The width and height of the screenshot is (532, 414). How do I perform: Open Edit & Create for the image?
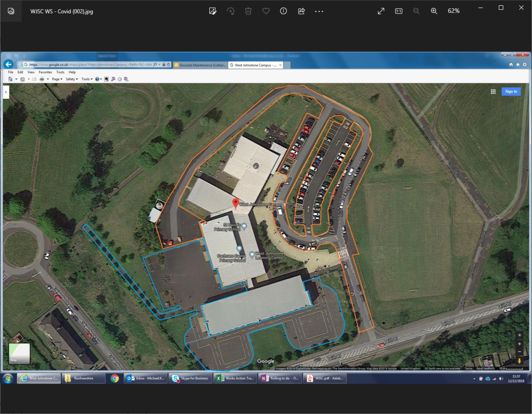point(212,10)
